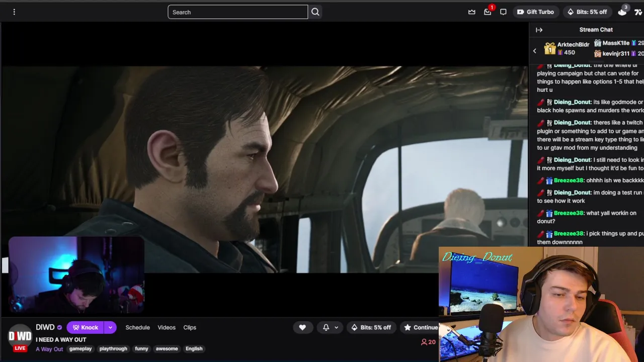This screenshot has height=362, width=644.
Task: Click the stream title I NEED A WAY OUT
Action: 61,339
